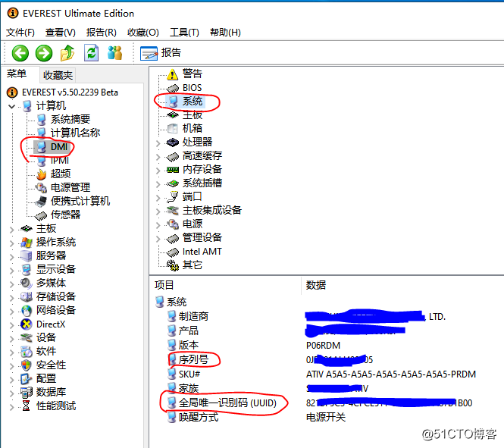The width and height of the screenshot is (504, 448).
Task: Click the EVEREST v5.50.2239 Beta root node
Action: click(x=70, y=92)
